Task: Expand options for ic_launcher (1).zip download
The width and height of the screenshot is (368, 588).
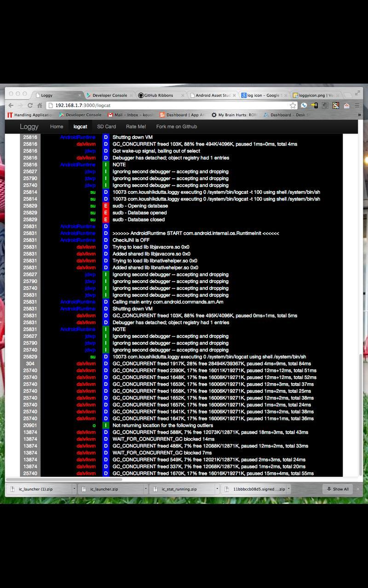Action: (x=74, y=489)
